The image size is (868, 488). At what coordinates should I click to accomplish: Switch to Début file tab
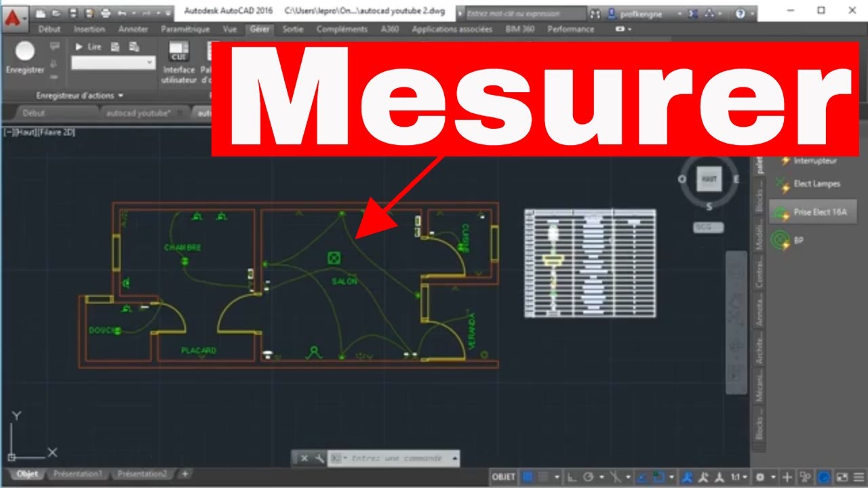click(34, 113)
